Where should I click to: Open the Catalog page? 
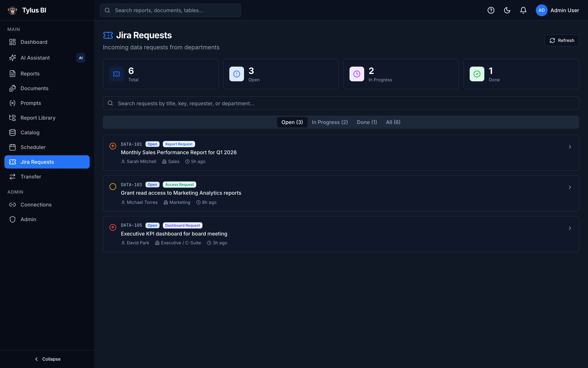point(47,132)
